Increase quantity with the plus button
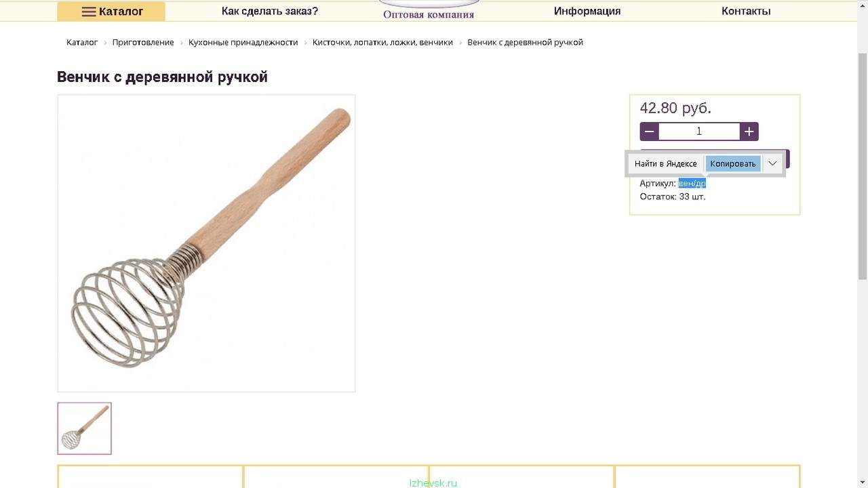This screenshot has height=488, width=868. [749, 131]
